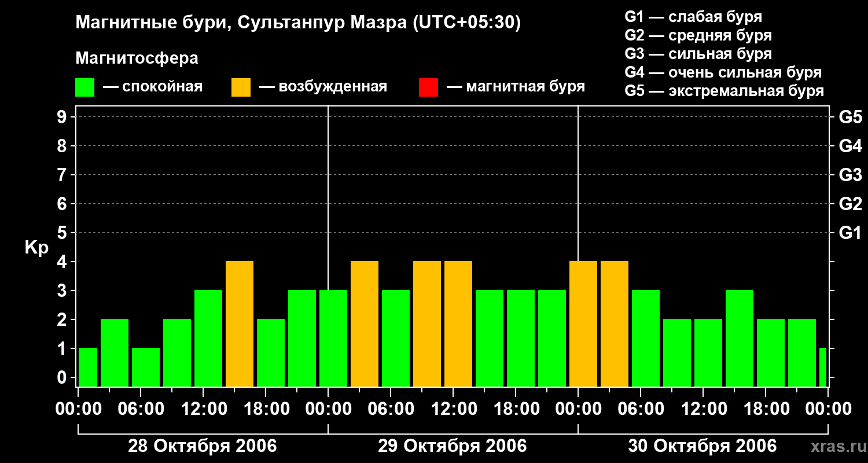Click the 'G2' label on the right axis
The image size is (868, 463).
click(850, 204)
